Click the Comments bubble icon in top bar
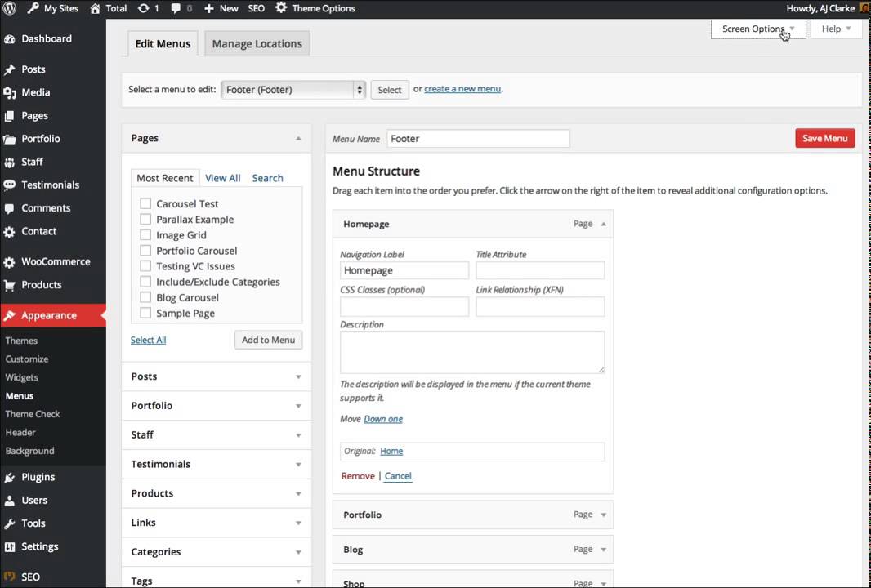The height and width of the screenshot is (588, 871). point(176,8)
